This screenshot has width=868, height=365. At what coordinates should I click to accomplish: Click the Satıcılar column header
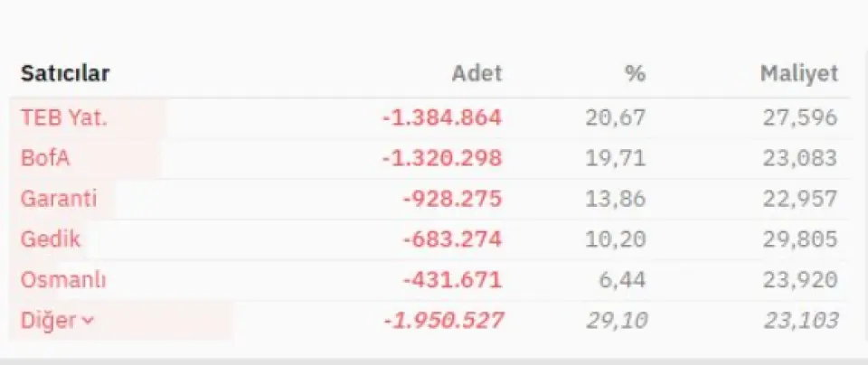[x=65, y=74]
